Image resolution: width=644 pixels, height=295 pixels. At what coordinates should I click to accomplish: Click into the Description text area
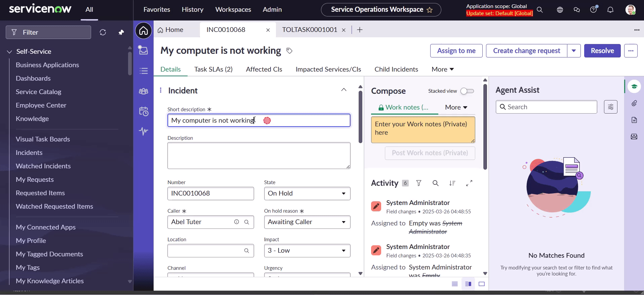pyautogui.click(x=258, y=156)
